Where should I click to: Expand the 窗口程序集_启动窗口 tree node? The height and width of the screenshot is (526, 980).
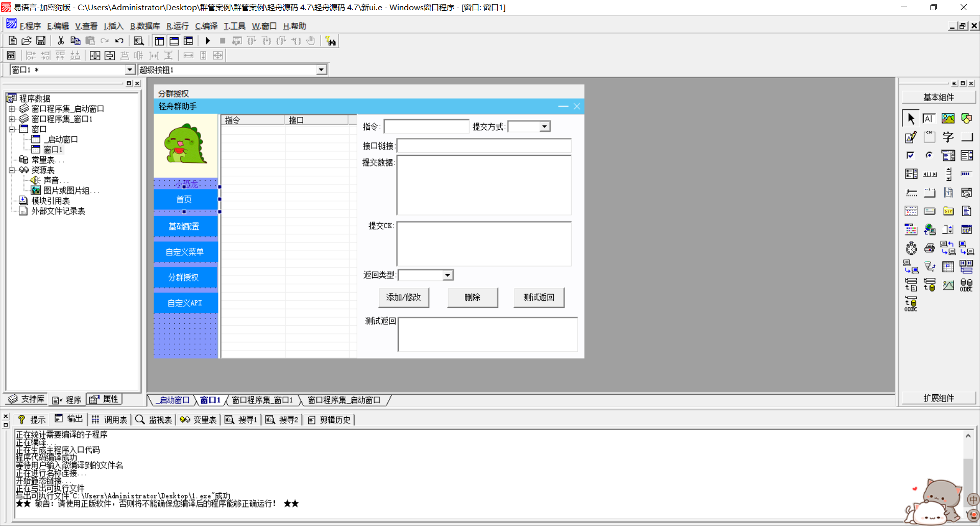click(12, 109)
